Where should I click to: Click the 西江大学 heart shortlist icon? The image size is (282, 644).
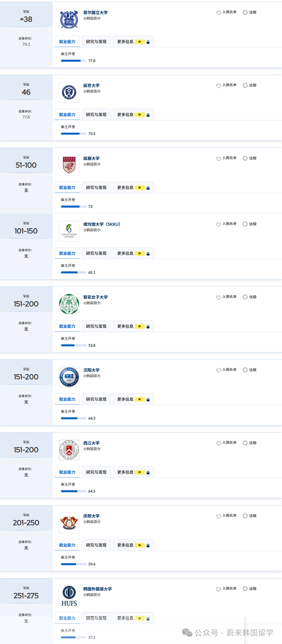pos(219,443)
